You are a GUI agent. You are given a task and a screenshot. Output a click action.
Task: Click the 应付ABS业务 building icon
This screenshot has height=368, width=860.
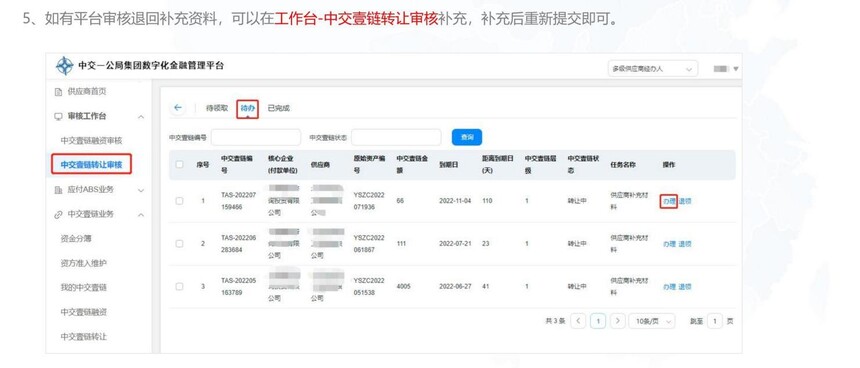(x=58, y=190)
